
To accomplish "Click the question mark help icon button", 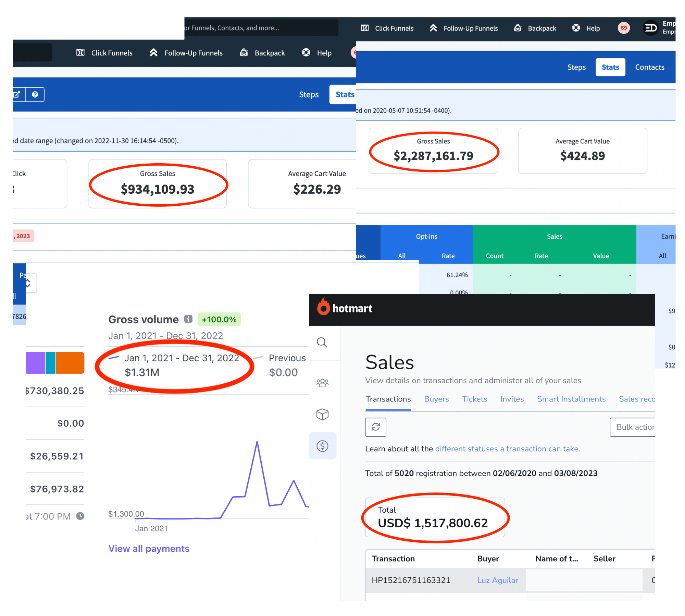I will (x=35, y=94).
